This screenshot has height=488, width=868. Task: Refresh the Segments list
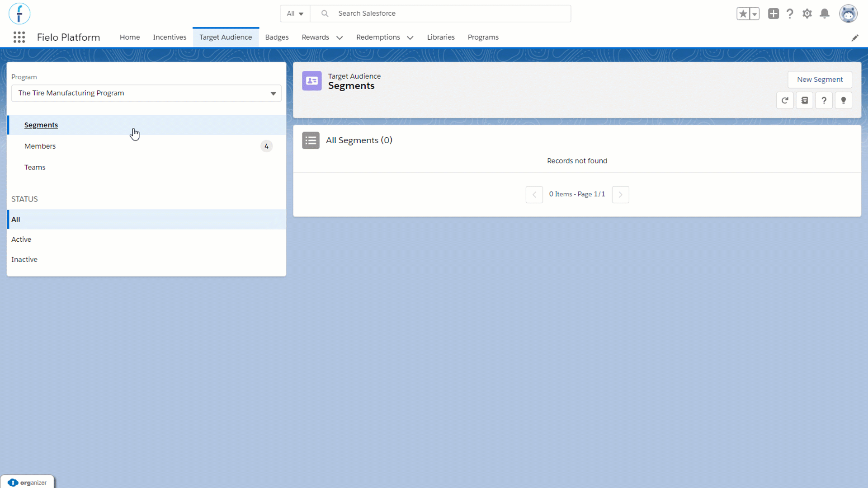pos(785,100)
